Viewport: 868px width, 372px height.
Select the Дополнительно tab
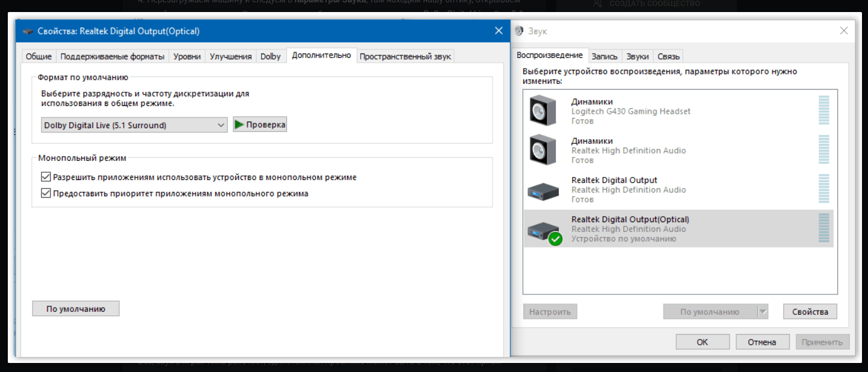point(321,55)
